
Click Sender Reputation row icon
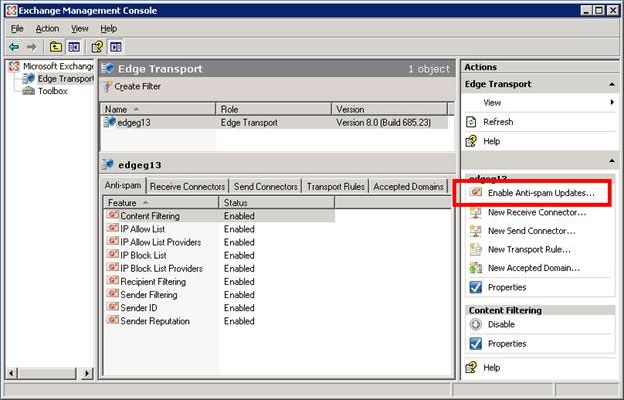pyautogui.click(x=113, y=320)
